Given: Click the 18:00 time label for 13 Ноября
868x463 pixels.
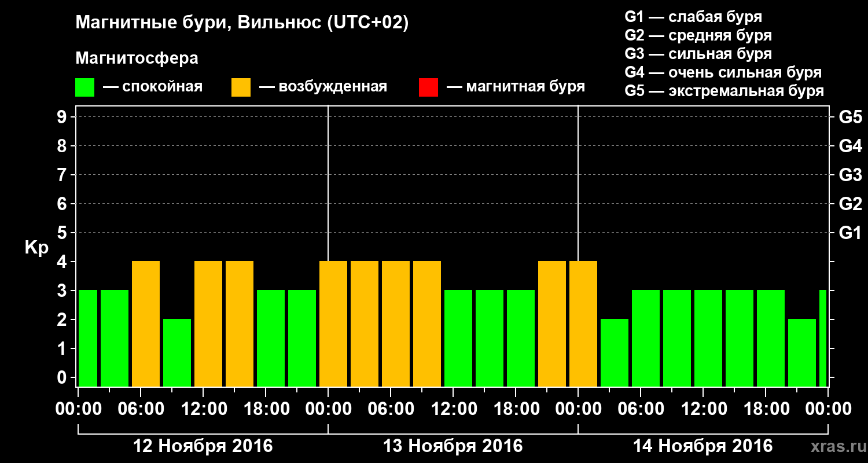Looking at the screenshot, I should coord(516,409).
